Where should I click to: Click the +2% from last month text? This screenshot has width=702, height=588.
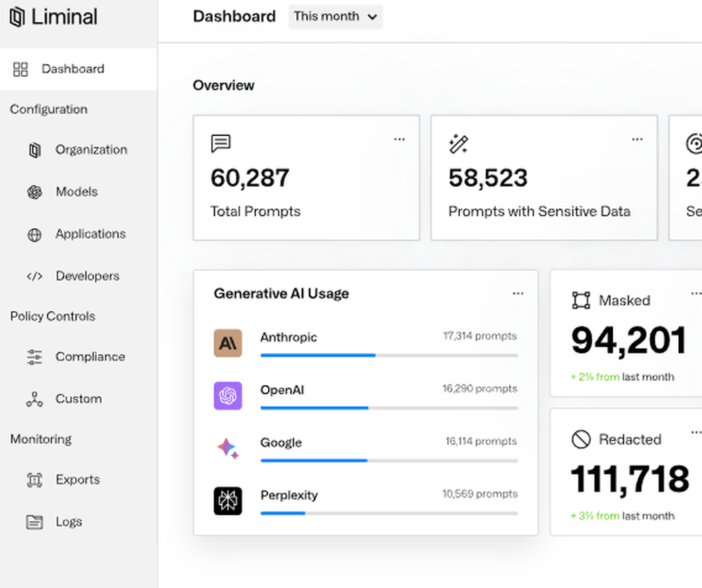click(x=622, y=377)
